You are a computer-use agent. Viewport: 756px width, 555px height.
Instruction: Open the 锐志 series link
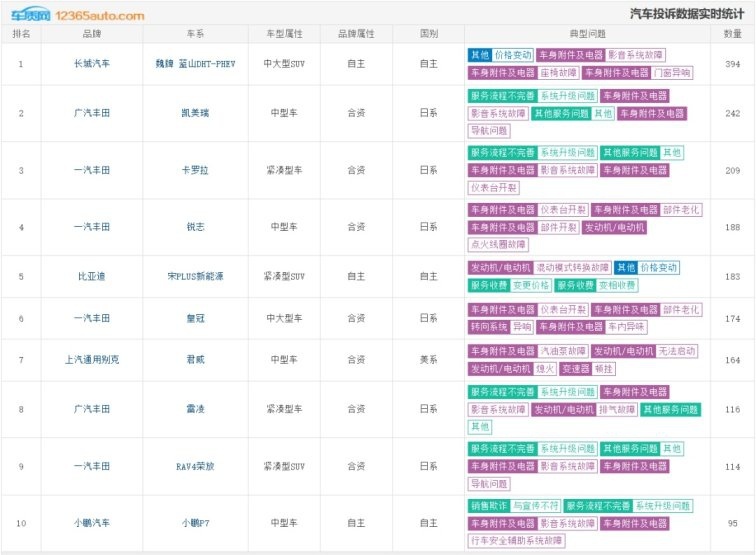coord(195,227)
